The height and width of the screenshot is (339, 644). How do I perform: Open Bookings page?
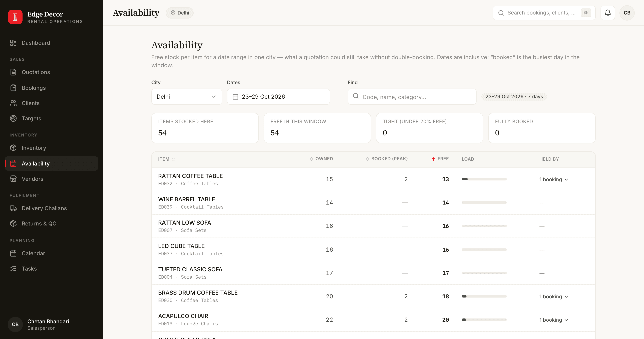coord(52,88)
